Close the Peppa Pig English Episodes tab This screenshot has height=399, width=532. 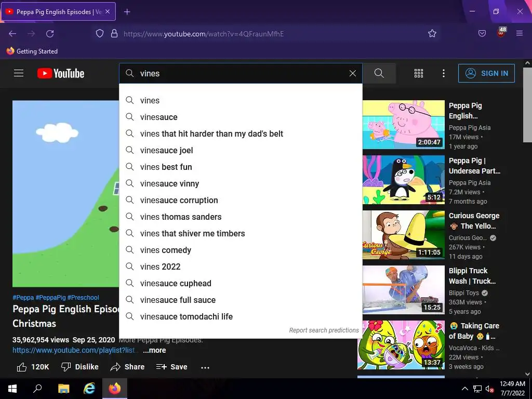pos(108,11)
